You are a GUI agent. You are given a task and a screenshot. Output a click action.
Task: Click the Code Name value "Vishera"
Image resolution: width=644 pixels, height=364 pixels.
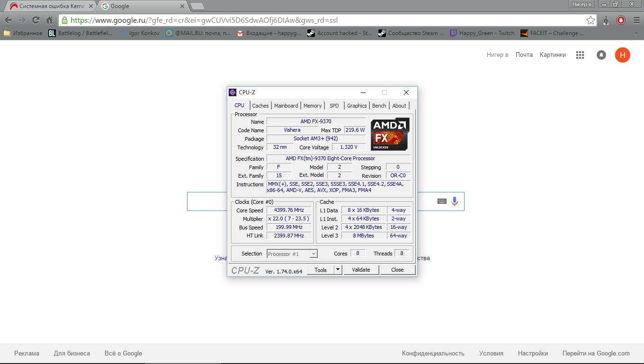tap(292, 130)
